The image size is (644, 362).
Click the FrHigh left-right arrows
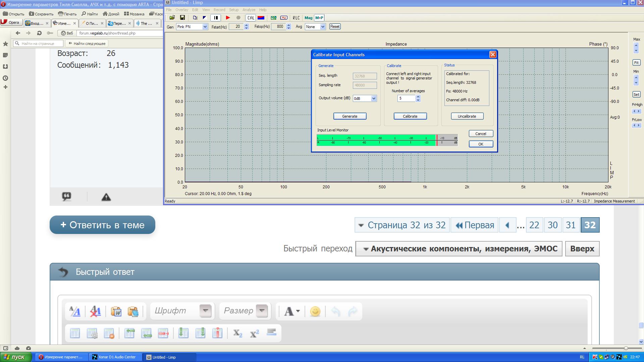pyautogui.click(x=636, y=111)
